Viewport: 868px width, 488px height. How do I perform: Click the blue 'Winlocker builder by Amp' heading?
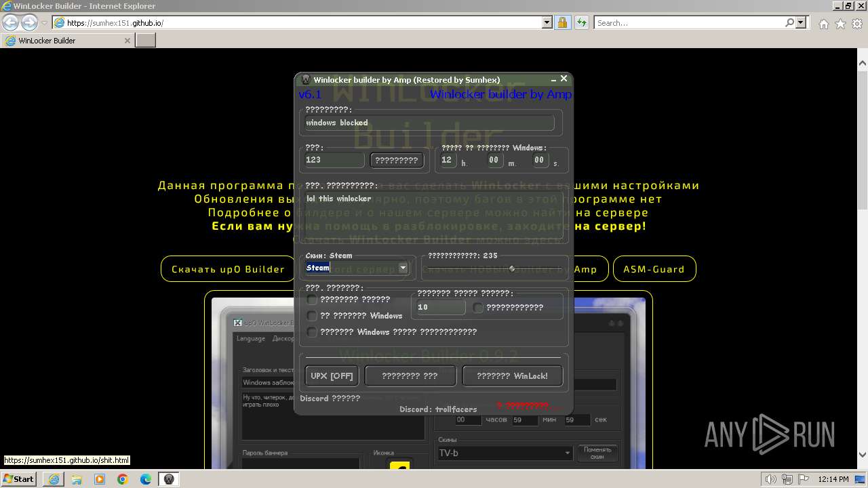click(x=500, y=94)
